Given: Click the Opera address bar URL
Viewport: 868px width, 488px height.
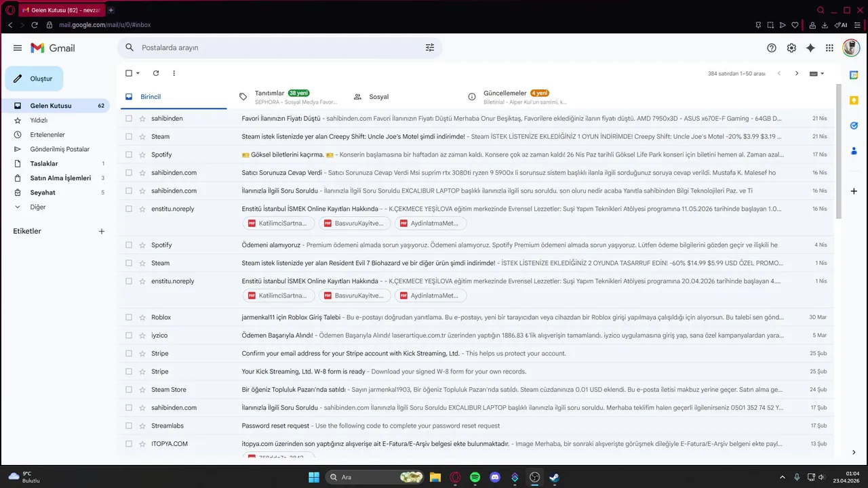Looking at the screenshot, I should pos(105,25).
